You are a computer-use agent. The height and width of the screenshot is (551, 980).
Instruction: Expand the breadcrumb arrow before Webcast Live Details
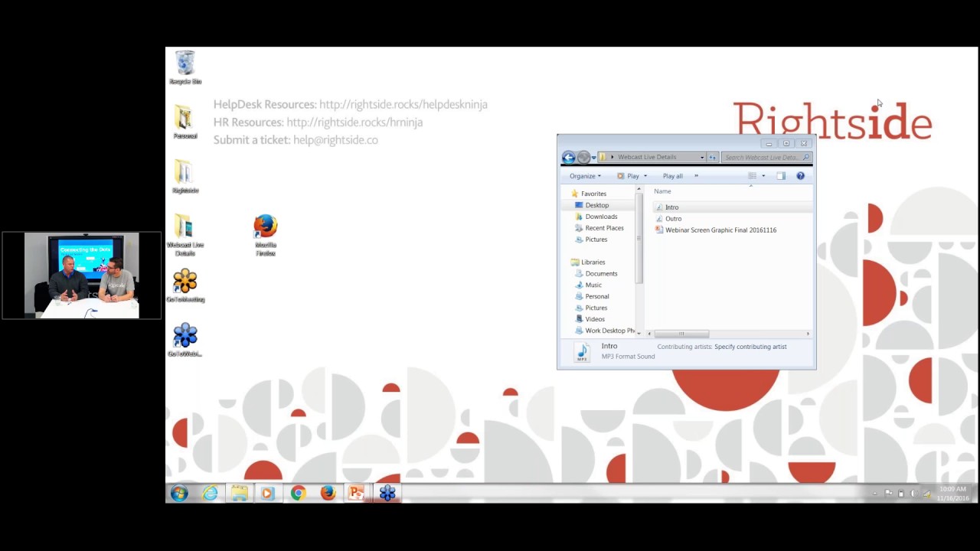click(612, 158)
